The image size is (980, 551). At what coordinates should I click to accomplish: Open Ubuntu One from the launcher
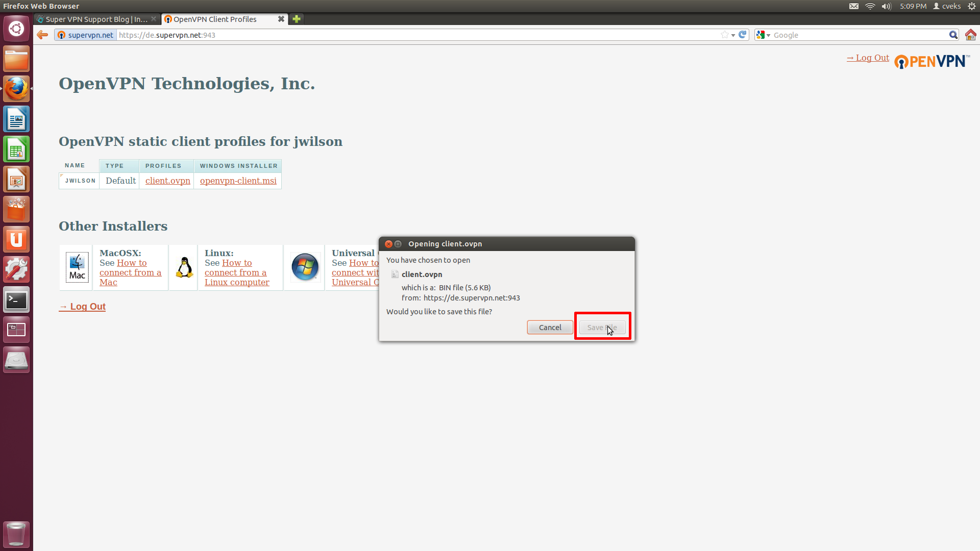click(x=16, y=239)
